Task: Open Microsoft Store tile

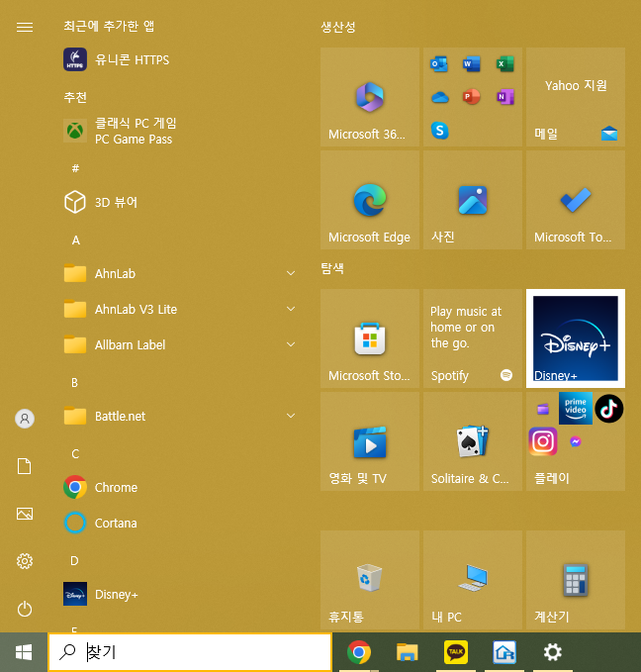Action: [370, 338]
